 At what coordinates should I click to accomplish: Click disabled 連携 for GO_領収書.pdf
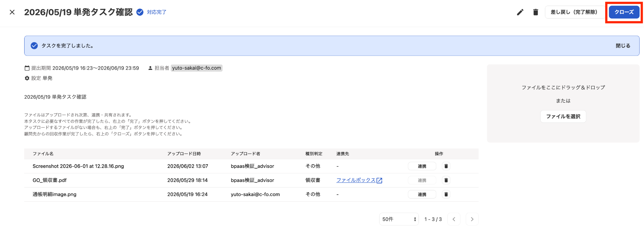pyautogui.click(x=422, y=180)
